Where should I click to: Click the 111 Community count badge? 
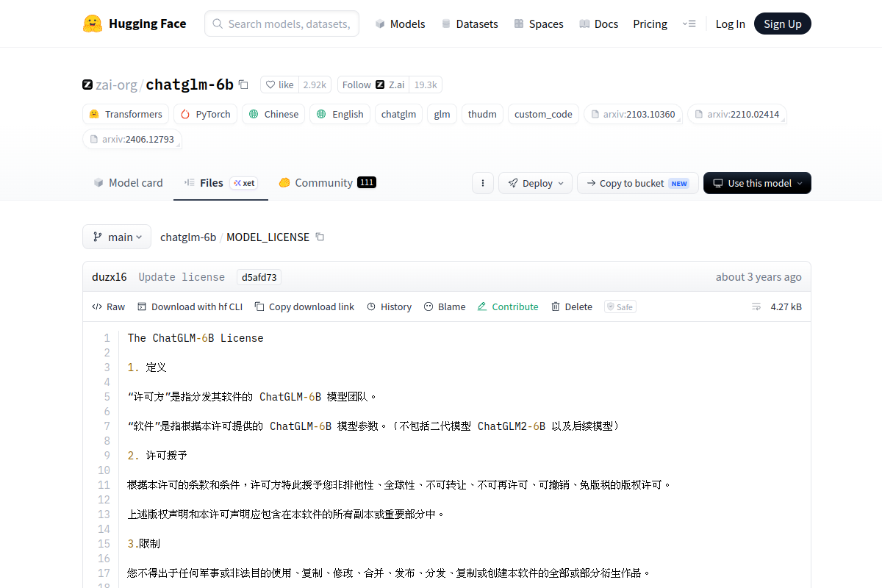click(x=367, y=182)
